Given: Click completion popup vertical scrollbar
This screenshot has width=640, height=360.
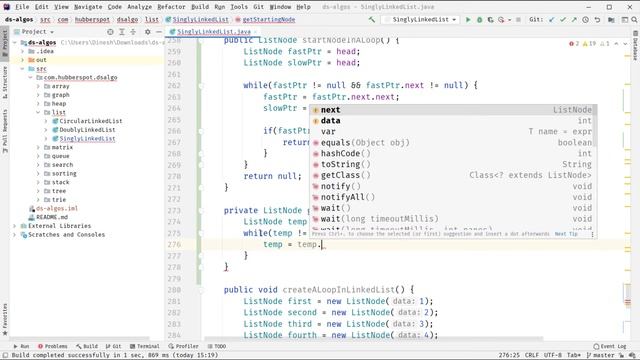Looking at the screenshot, I should pyautogui.click(x=595, y=126).
